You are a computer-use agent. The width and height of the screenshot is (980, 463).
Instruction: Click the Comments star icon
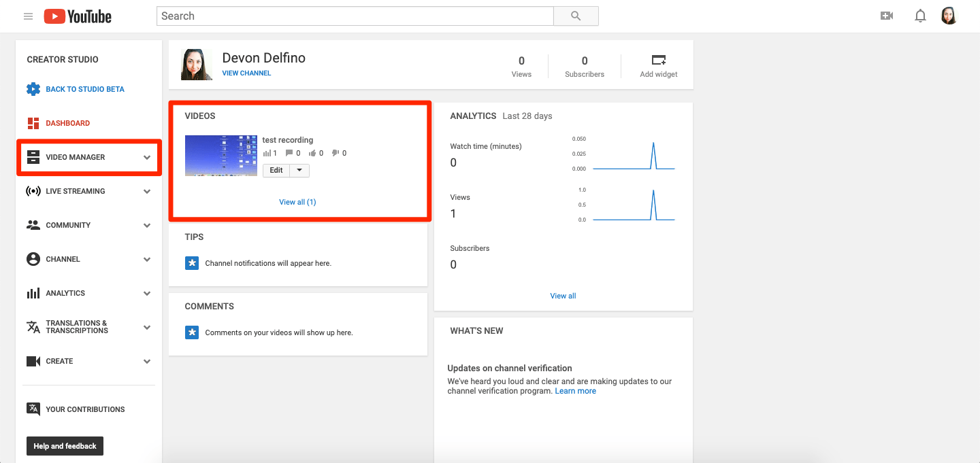(192, 332)
